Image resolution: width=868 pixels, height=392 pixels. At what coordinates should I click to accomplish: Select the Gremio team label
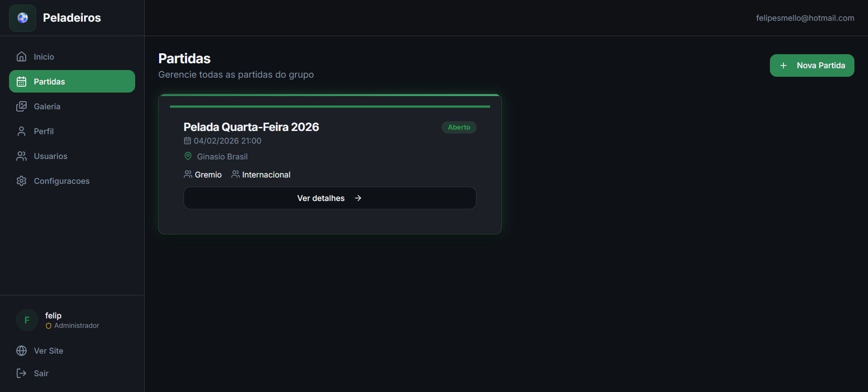(208, 175)
